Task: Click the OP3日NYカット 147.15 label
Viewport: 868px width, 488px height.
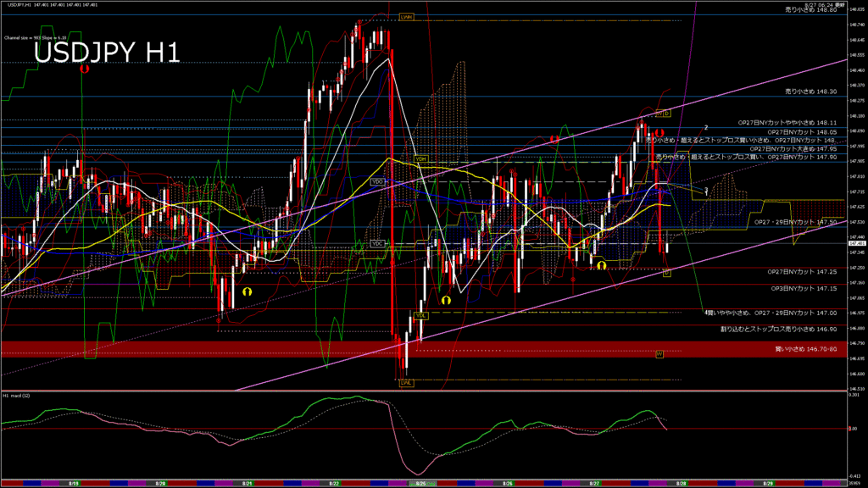Action: tap(804, 288)
